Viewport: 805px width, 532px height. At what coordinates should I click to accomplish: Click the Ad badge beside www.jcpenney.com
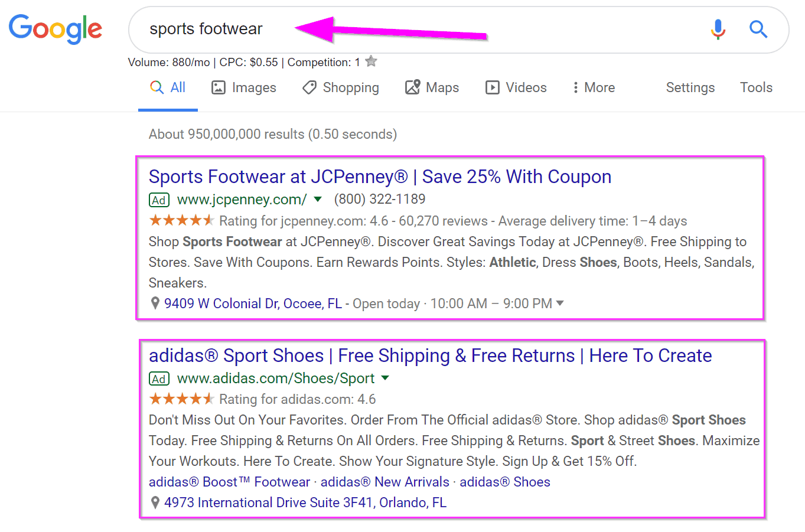click(159, 200)
